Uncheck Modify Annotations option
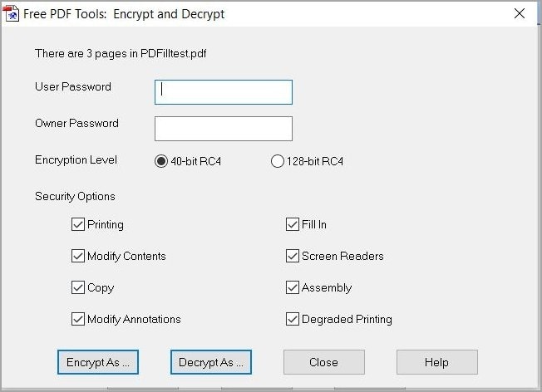Image resolution: width=542 pixels, height=392 pixels. click(x=78, y=319)
